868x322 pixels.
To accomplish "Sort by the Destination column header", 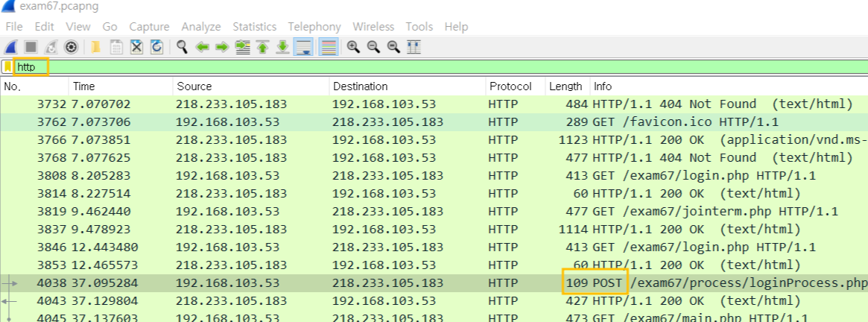I will [x=408, y=86].
